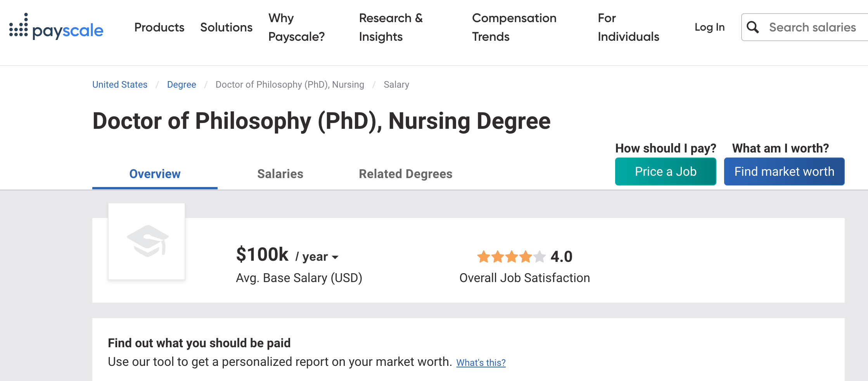Switch to the Related Degrees tab
This screenshot has height=381, width=868.
pos(405,174)
